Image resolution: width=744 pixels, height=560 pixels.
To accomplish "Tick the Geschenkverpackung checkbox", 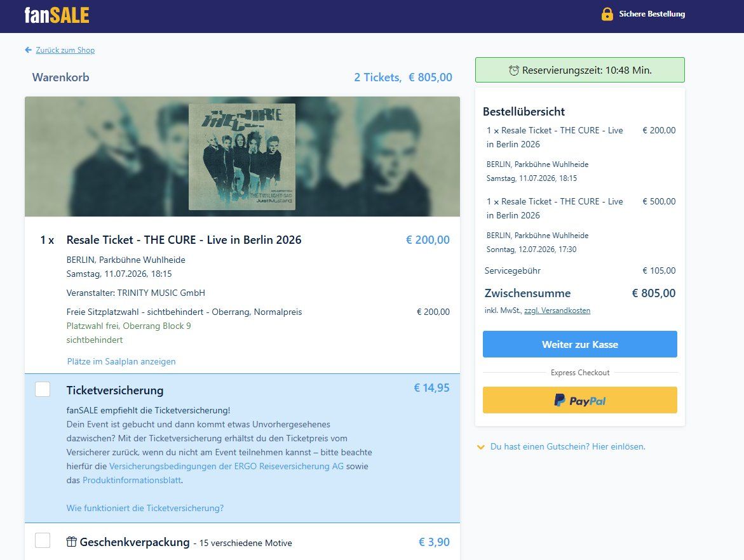I will point(43,541).
